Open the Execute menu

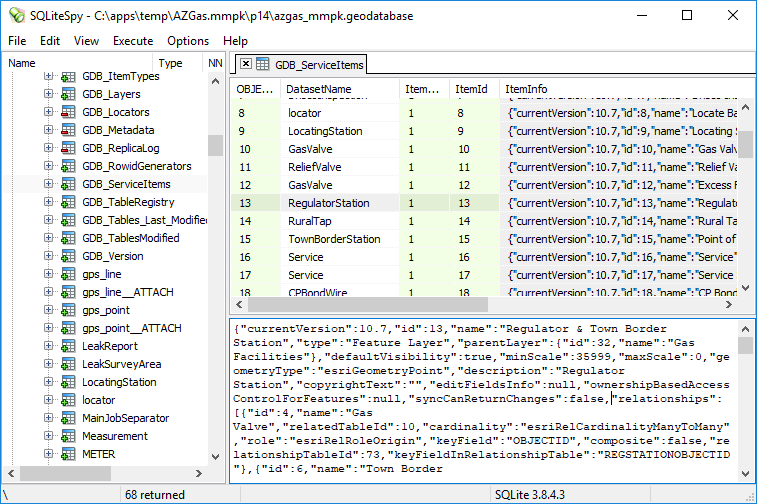(x=133, y=41)
